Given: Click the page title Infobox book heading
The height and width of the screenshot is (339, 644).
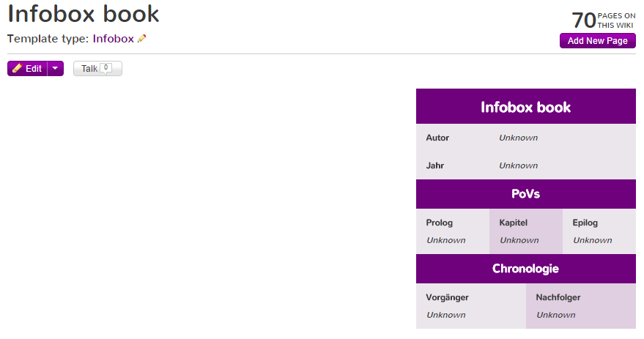Looking at the screenshot, I should pos(84,13).
